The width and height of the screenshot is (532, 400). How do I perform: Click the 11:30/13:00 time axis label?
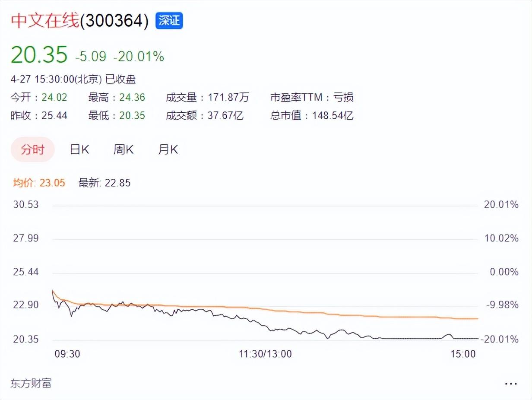point(266,354)
